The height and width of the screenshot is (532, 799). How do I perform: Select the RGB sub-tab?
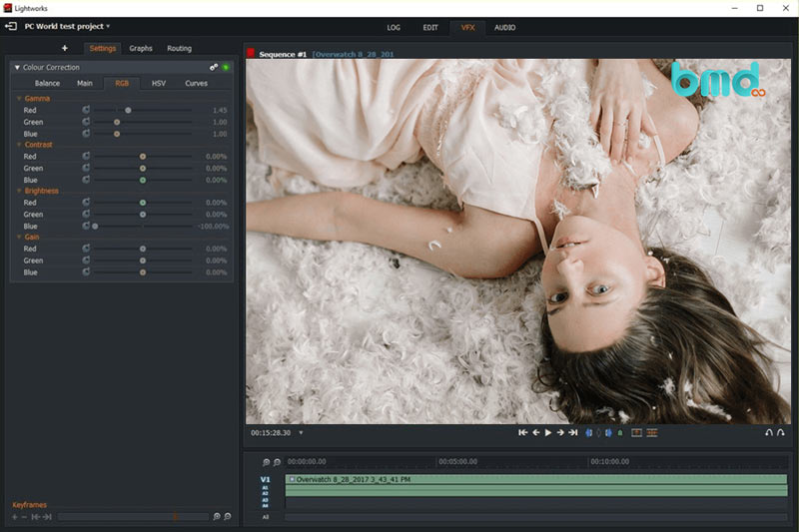coord(122,83)
